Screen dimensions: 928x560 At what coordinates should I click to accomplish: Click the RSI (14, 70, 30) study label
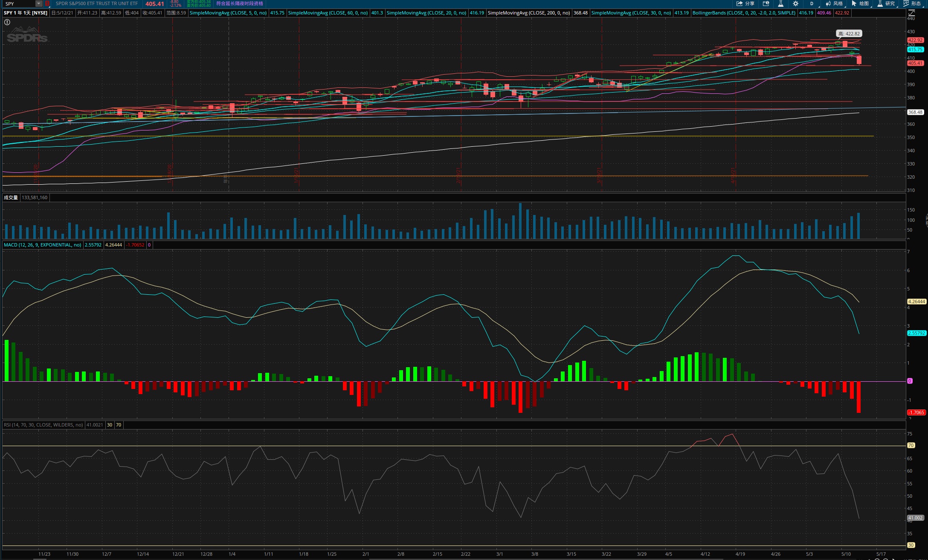43,425
